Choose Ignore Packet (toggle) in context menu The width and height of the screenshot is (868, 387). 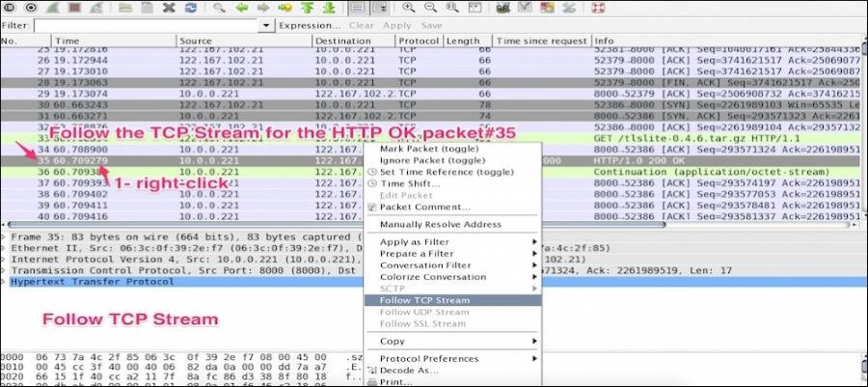point(452,160)
